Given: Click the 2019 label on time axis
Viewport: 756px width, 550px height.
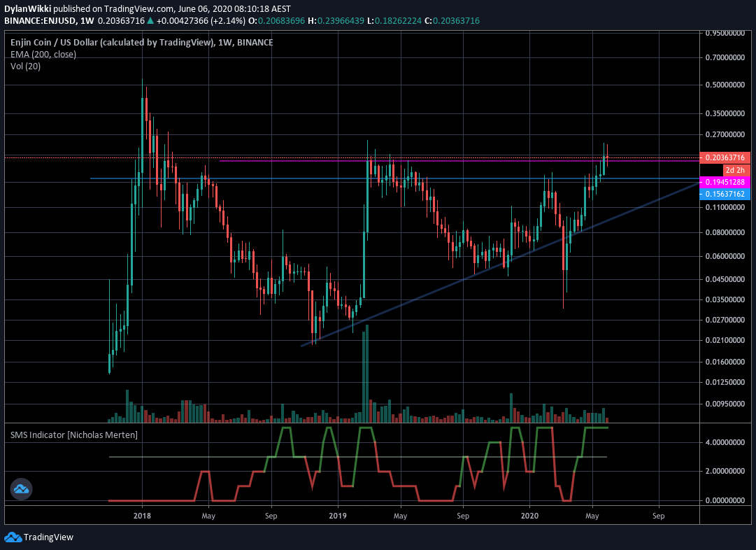Looking at the screenshot, I should (338, 516).
